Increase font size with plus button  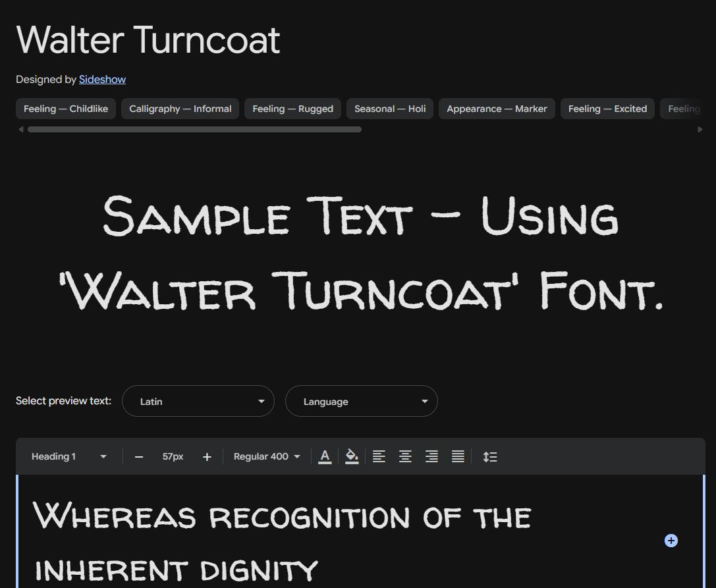point(207,457)
